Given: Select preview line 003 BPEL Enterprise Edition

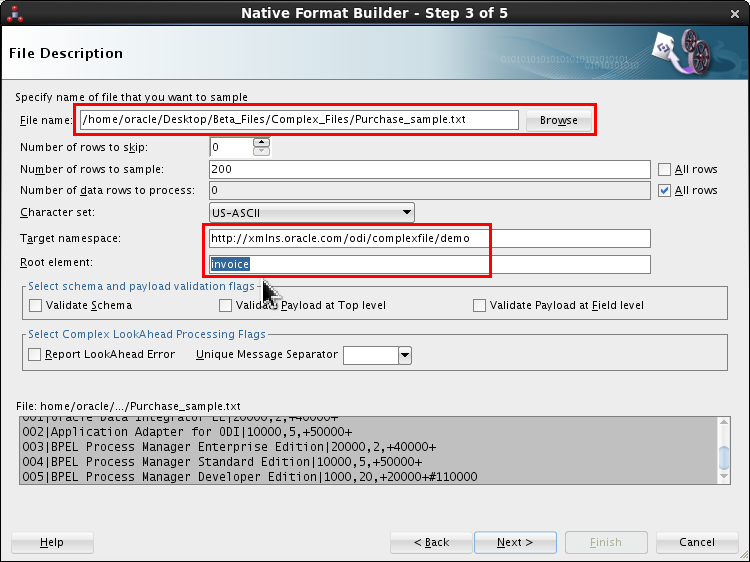Looking at the screenshot, I should click(x=229, y=447).
